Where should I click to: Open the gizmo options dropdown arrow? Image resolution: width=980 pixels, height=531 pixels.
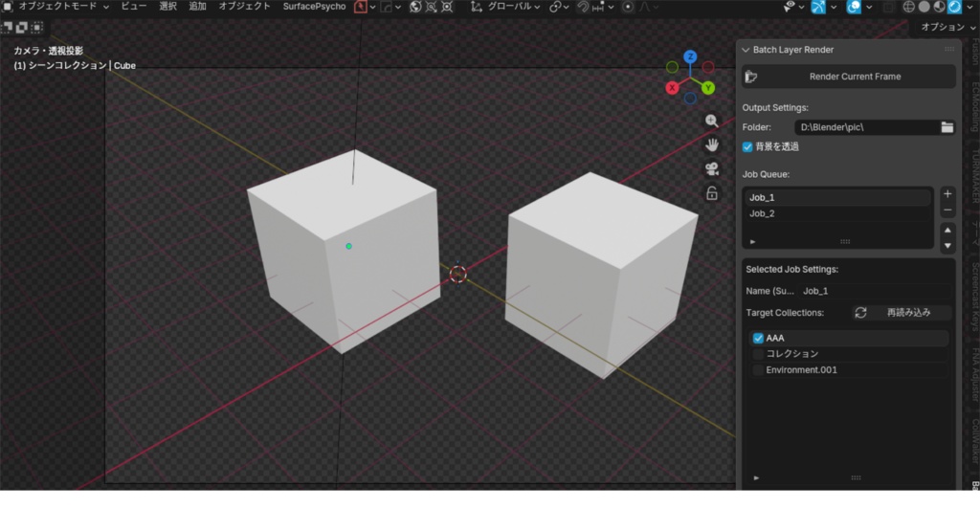[834, 7]
